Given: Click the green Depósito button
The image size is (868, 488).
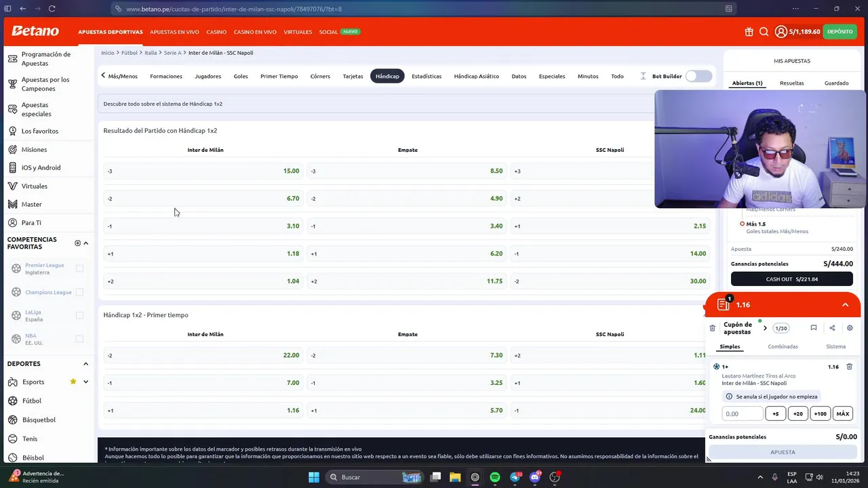Looking at the screenshot, I should 840,32.
